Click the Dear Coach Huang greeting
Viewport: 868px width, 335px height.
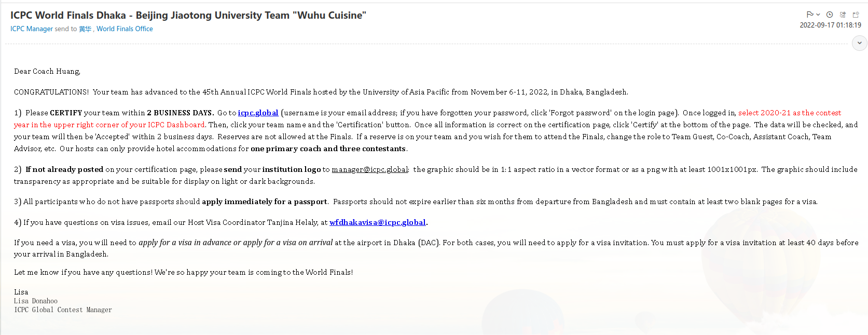[x=47, y=72]
